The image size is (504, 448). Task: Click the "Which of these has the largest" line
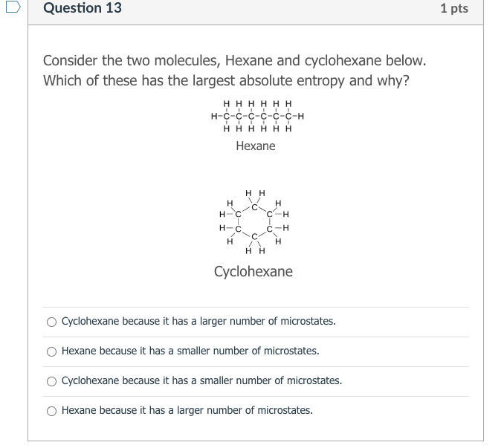(226, 80)
